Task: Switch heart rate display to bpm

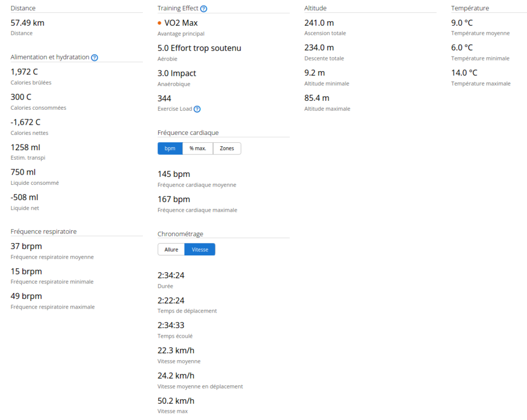Action: pos(170,148)
